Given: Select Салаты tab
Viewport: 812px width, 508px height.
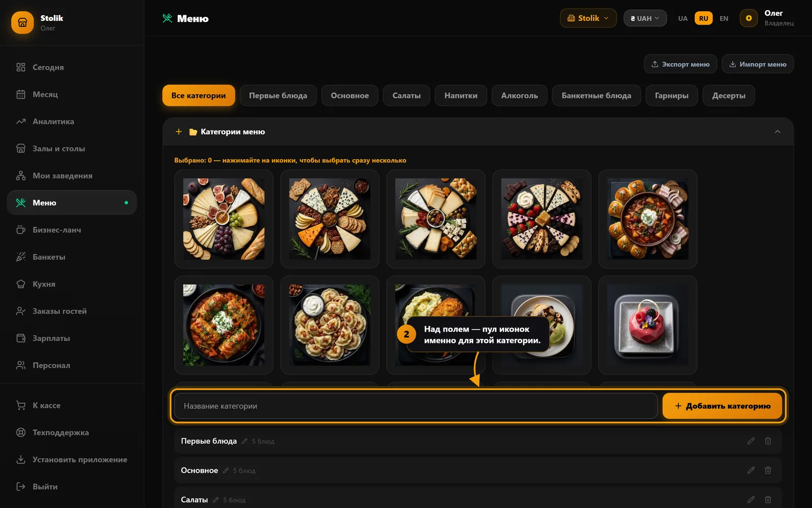Looking at the screenshot, I should point(407,96).
